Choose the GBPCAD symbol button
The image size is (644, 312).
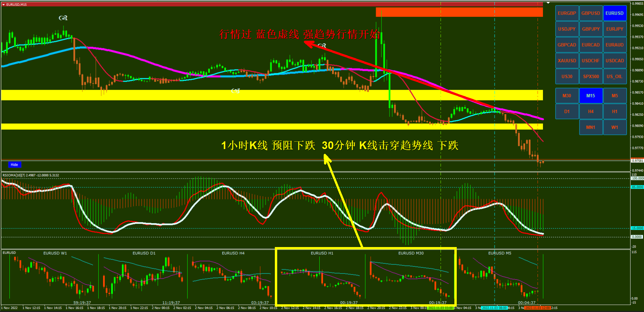pyautogui.click(x=567, y=45)
